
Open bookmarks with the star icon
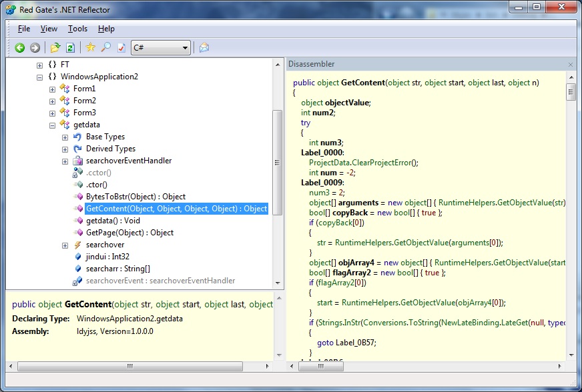(90, 47)
